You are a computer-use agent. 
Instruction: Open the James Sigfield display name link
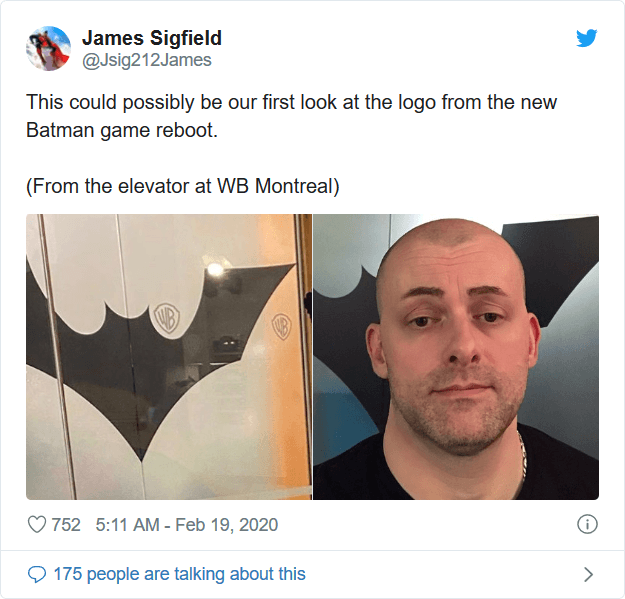tap(151, 38)
